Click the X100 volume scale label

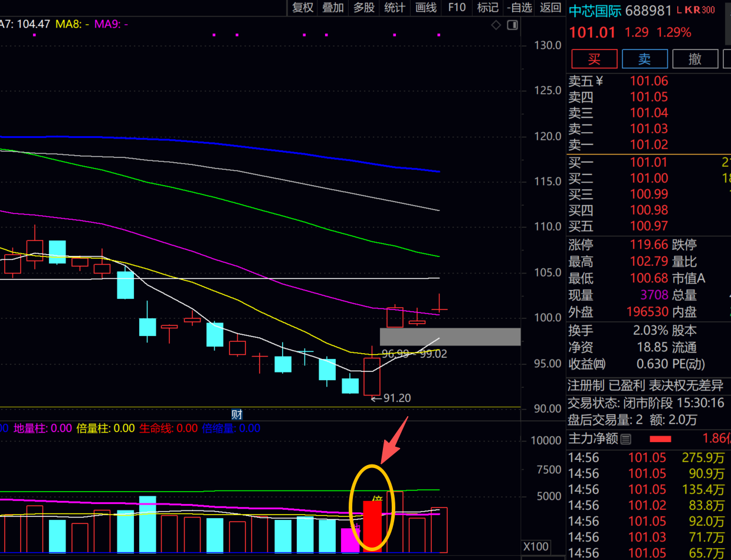[x=536, y=546]
